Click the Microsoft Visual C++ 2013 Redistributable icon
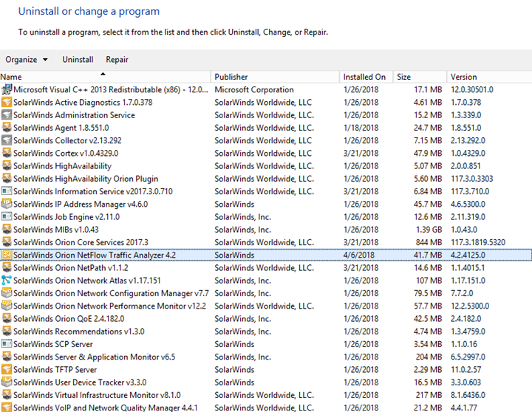 pos(7,89)
